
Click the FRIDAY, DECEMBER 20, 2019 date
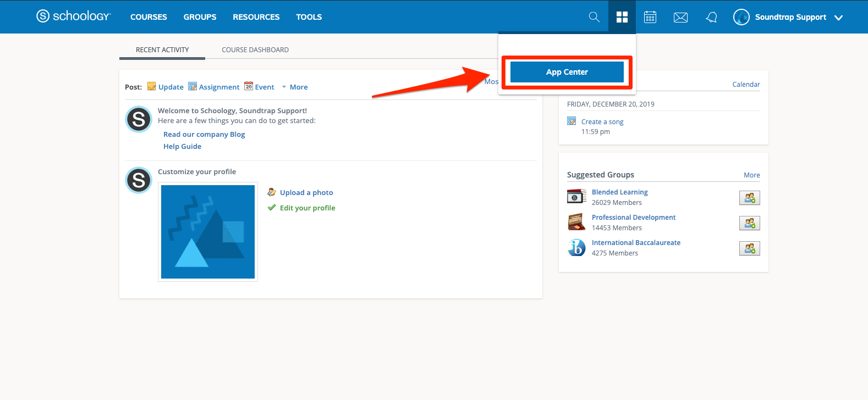tap(611, 104)
